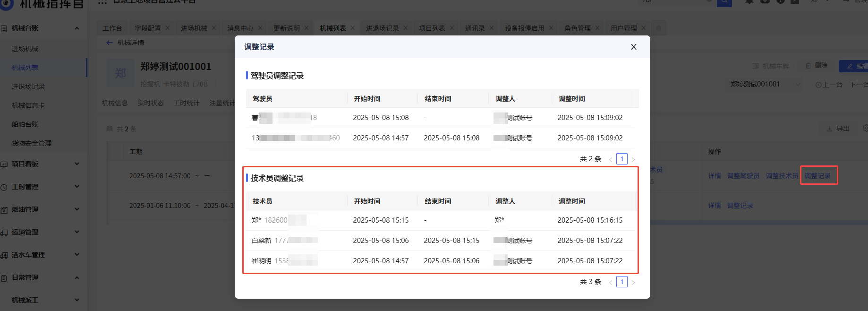Click the 郑 machine avatar thumbnail
Image resolution: width=868 pixels, height=311 pixels.
120,73
